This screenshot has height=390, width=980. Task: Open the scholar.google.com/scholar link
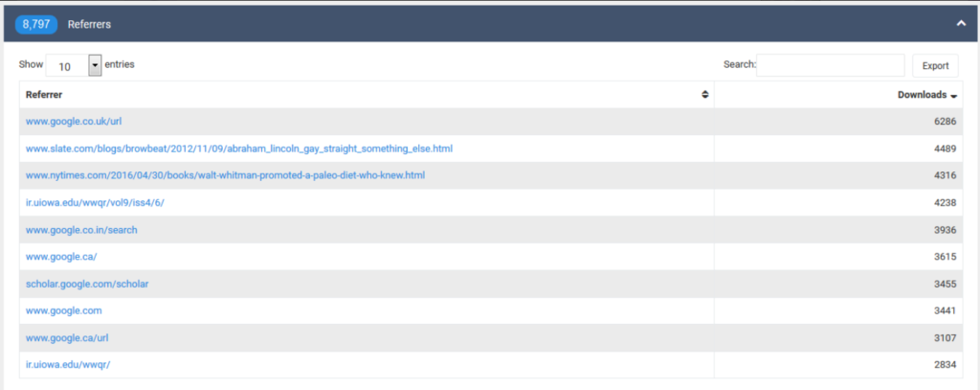pyautogui.click(x=87, y=284)
